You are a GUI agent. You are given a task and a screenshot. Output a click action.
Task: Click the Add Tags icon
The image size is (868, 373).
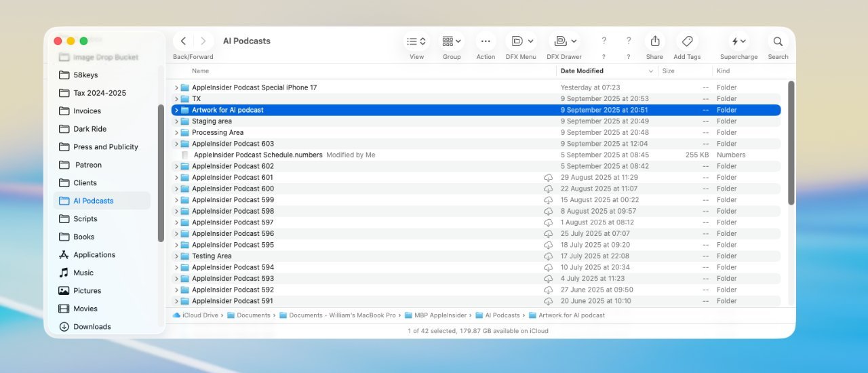pos(687,41)
